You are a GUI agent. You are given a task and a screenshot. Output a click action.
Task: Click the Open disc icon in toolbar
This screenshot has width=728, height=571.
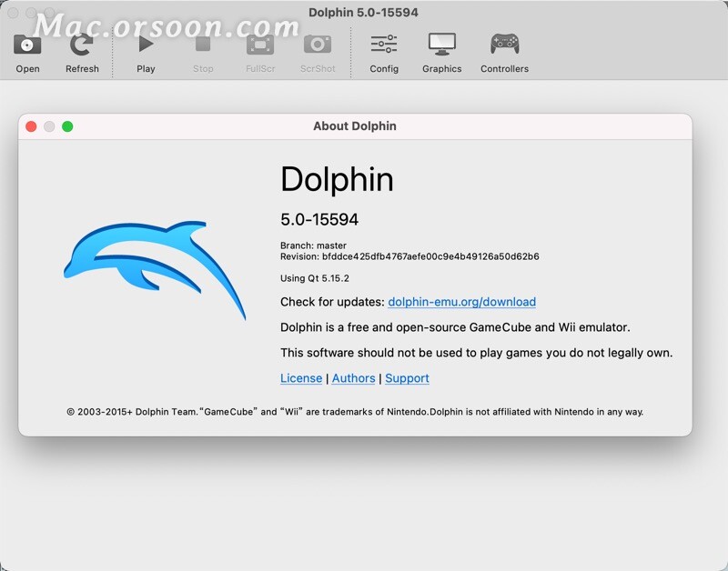27,45
